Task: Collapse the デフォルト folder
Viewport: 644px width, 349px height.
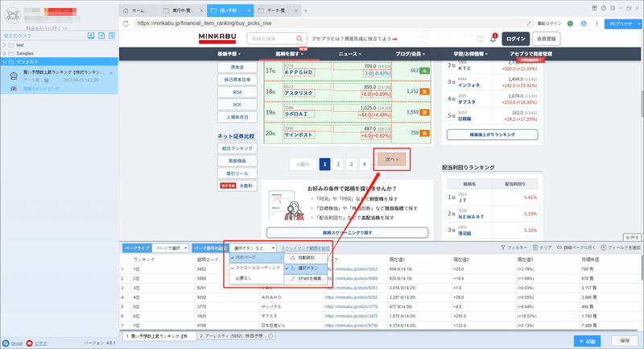Action: [5, 62]
